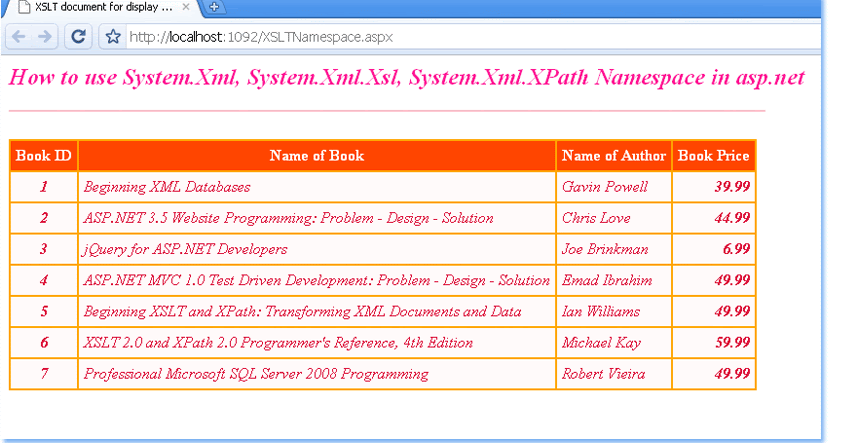The width and height of the screenshot is (842, 443).
Task: Click Book ID 6 cell
Action: pyautogui.click(x=43, y=343)
